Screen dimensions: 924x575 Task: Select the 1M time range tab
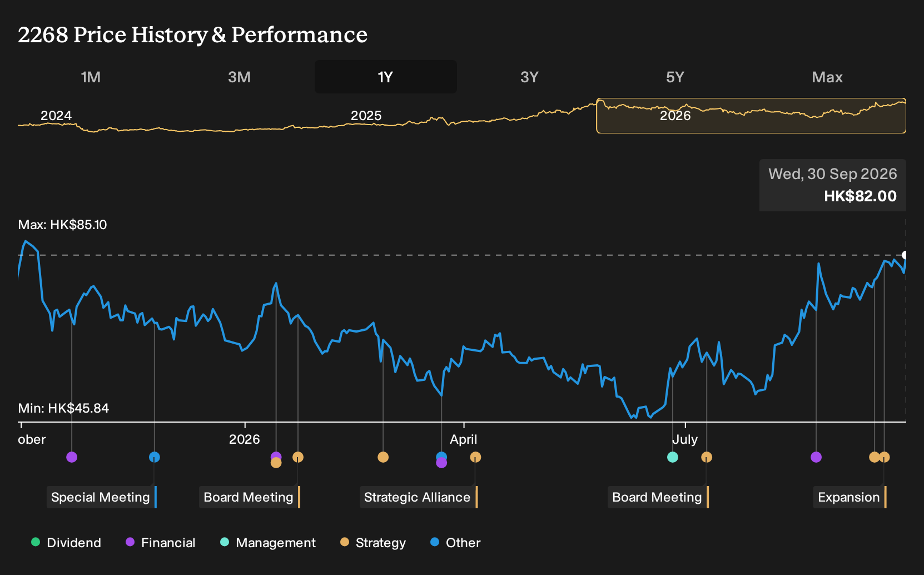[x=91, y=77]
